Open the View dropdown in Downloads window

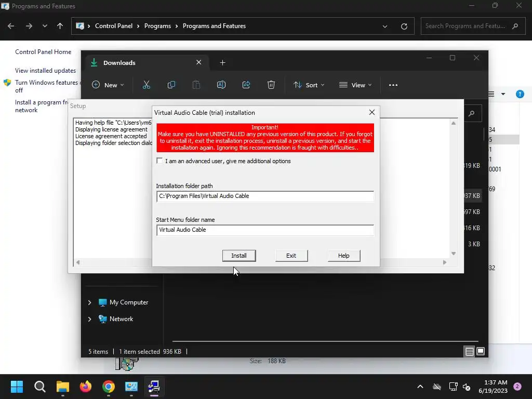(355, 85)
